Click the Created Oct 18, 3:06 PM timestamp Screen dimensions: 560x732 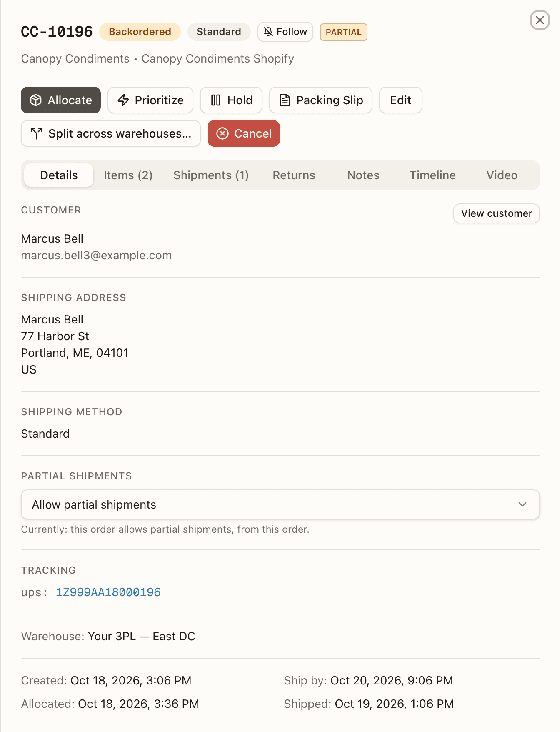[131, 680]
